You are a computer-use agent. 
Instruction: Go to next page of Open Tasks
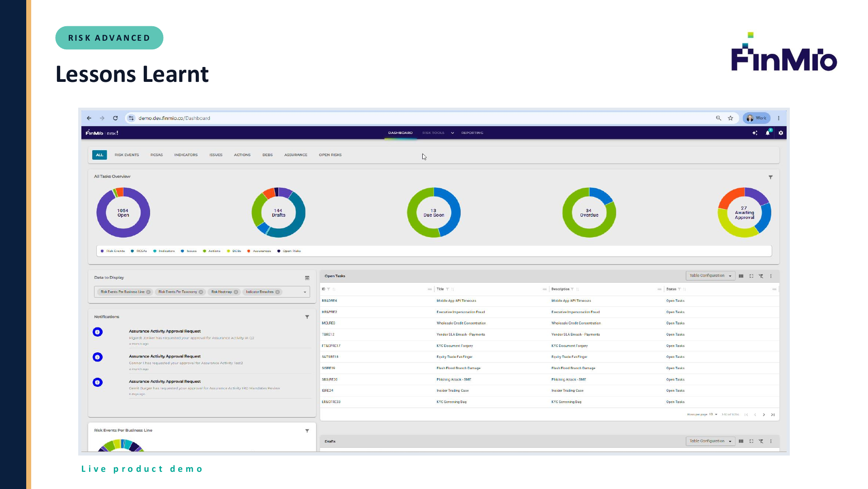tap(764, 415)
